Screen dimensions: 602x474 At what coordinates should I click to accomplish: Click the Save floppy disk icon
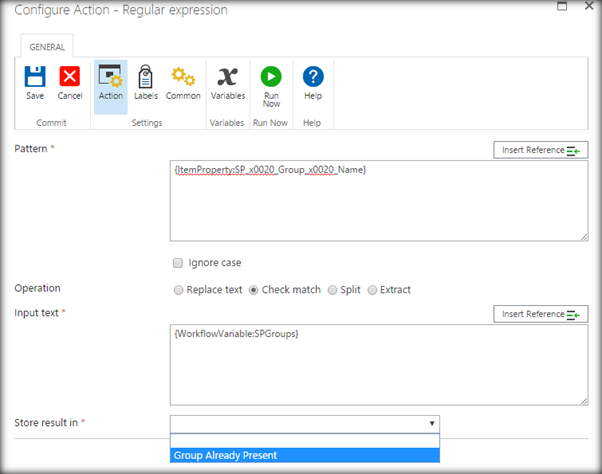35,76
